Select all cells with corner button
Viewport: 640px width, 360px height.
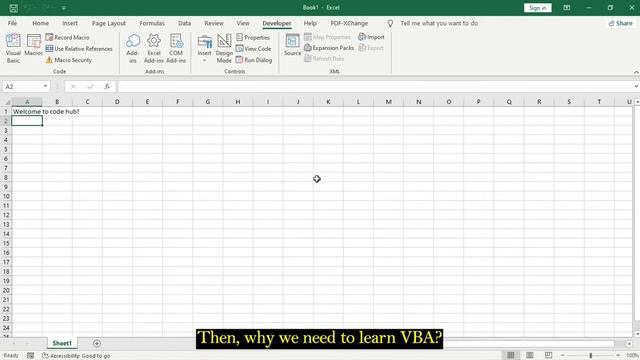click(6, 102)
